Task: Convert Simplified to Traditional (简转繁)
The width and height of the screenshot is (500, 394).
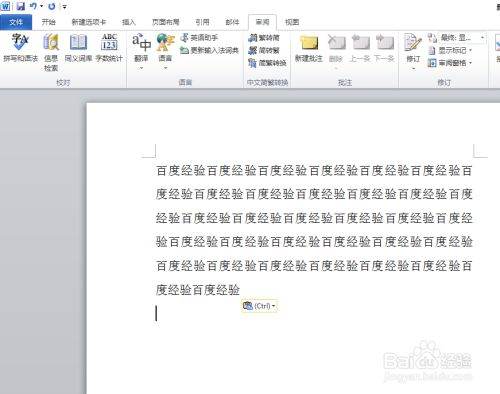Action: coord(264,50)
